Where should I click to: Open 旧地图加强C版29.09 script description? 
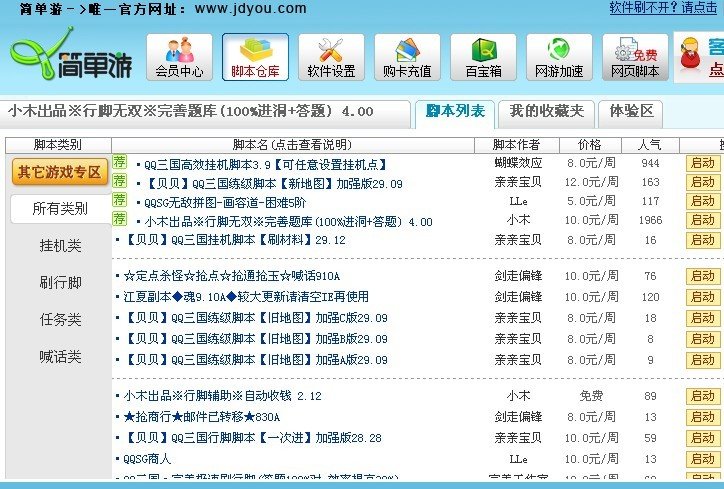[255, 318]
